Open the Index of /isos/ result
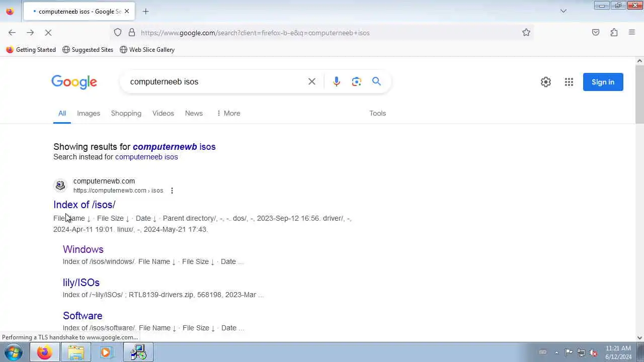The height and width of the screenshot is (362, 644). tap(85, 205)
